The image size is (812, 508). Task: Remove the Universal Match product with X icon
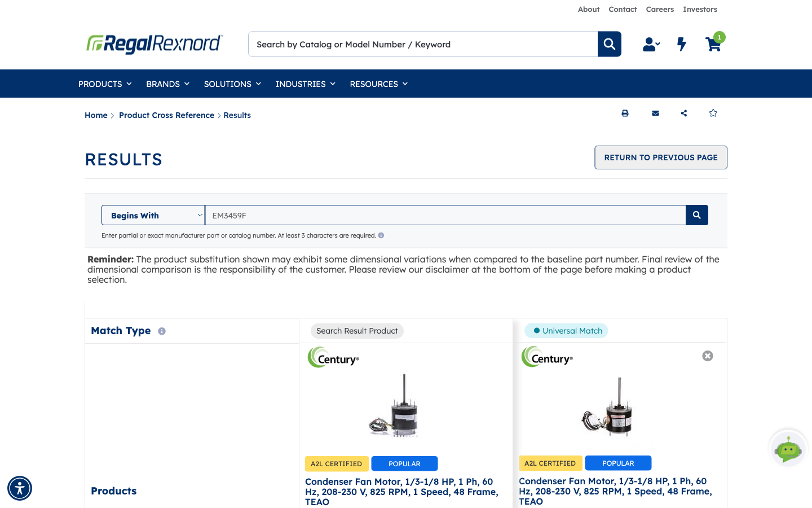pos(708,356)
